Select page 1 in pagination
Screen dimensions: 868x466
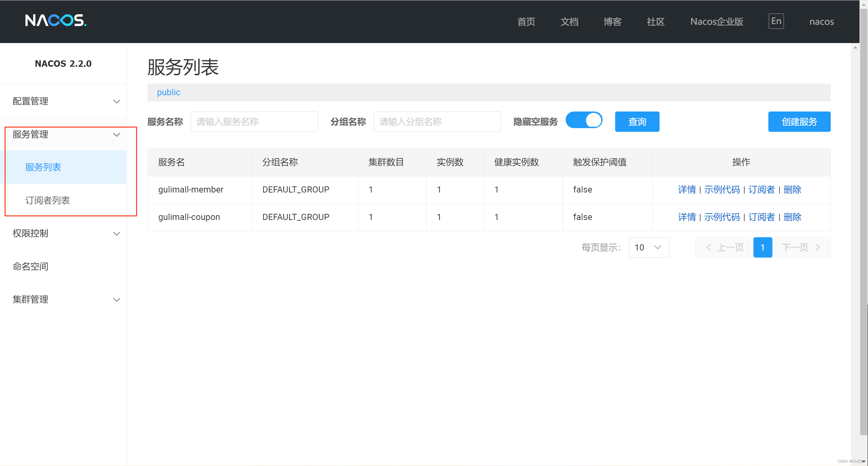[763, 247]
